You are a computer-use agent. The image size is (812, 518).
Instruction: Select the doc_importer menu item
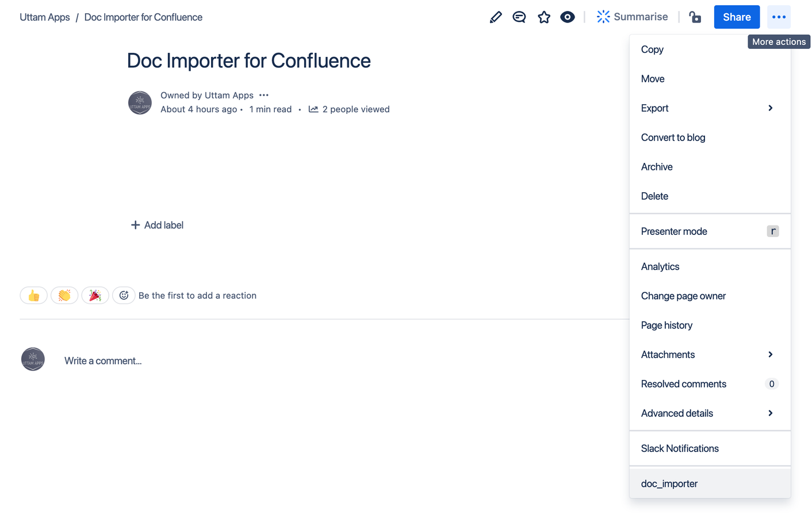pos(710,483)
